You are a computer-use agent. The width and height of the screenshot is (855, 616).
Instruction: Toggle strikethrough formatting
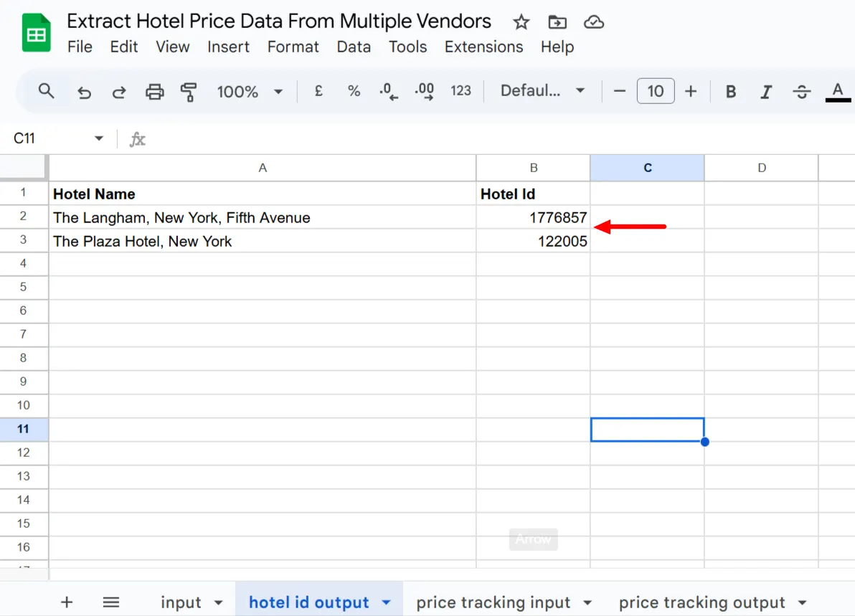tap(802, 92)
